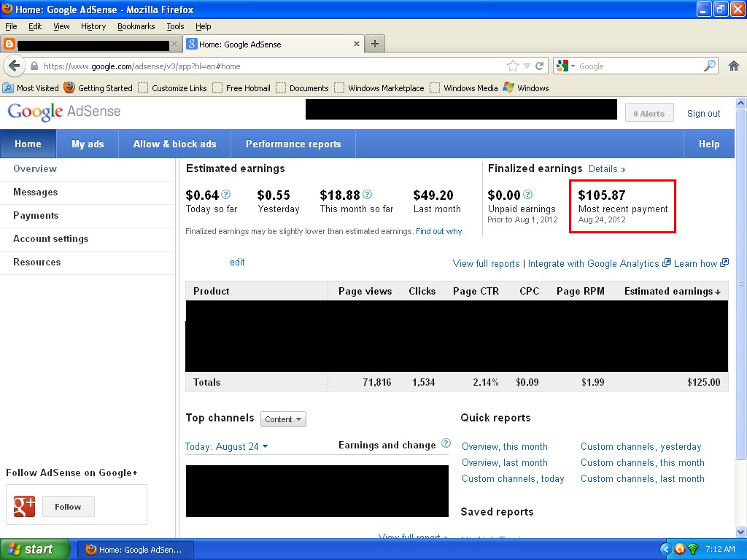The image size is (747, 560).
Task: Reload the page with the refresh icon
Action: point(539,66)
